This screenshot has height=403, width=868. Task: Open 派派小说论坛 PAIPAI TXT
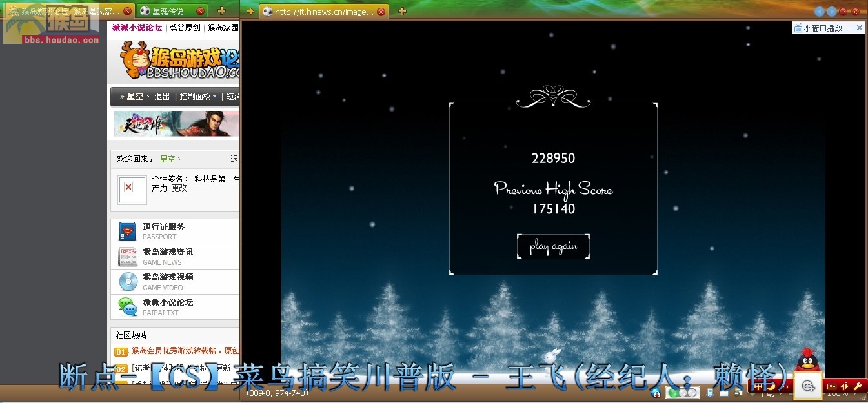(168, 307)
